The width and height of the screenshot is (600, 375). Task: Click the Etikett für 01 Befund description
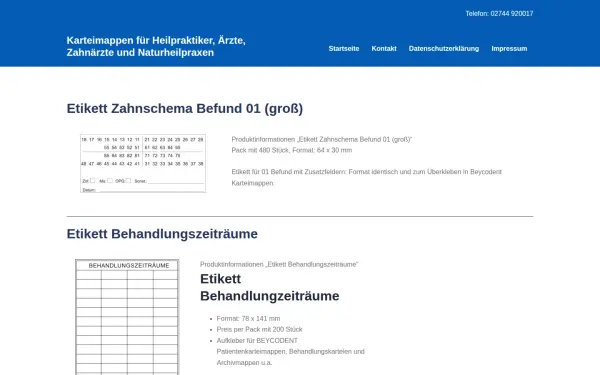click(x=367, y=178)
